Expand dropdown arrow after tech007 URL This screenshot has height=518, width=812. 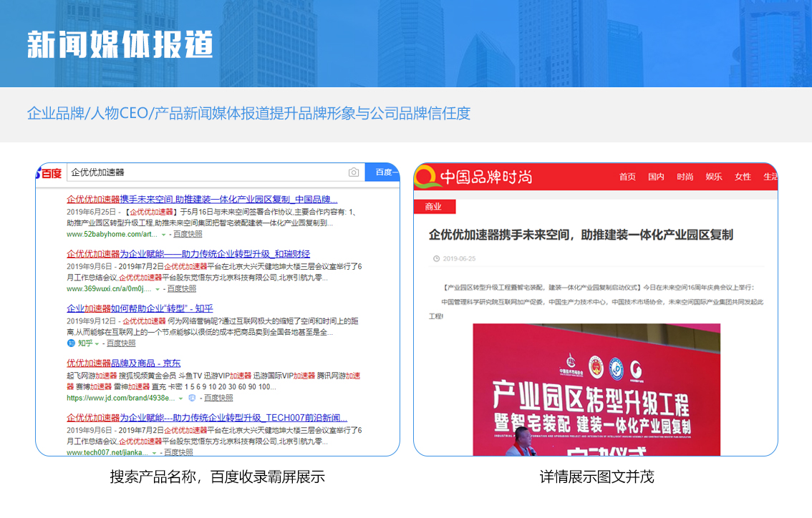point(155,453)
